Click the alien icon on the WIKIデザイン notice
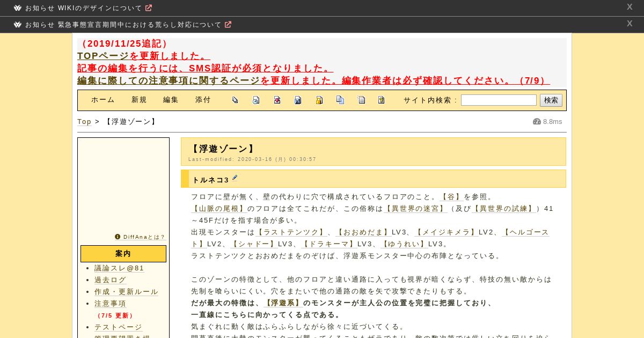Image resolution: width=644 pixels, height=338 pixels. [x=18, y=8]
